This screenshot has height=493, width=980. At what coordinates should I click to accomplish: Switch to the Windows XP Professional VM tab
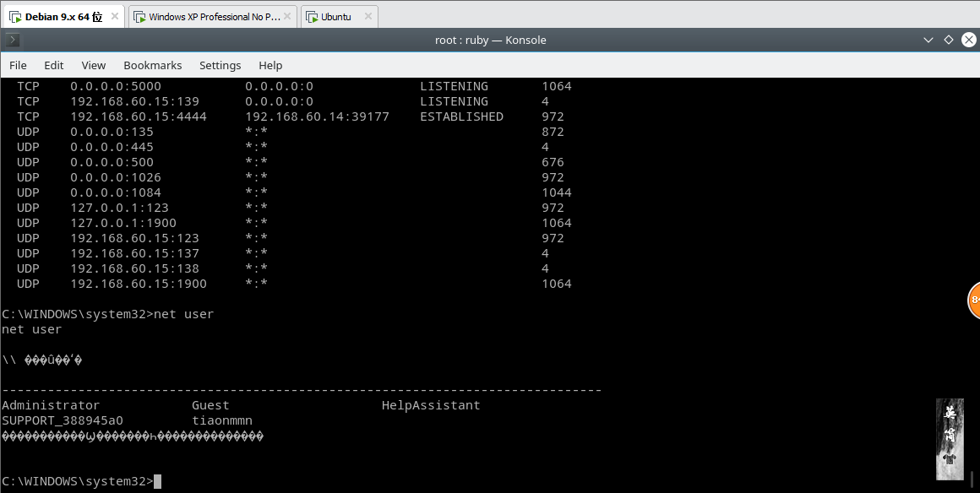pos(215,17)
